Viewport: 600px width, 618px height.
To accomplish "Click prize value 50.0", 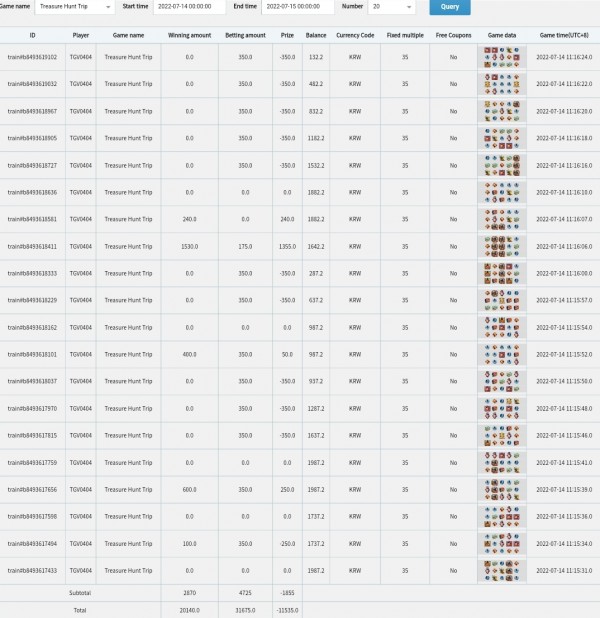I will 287,354.
